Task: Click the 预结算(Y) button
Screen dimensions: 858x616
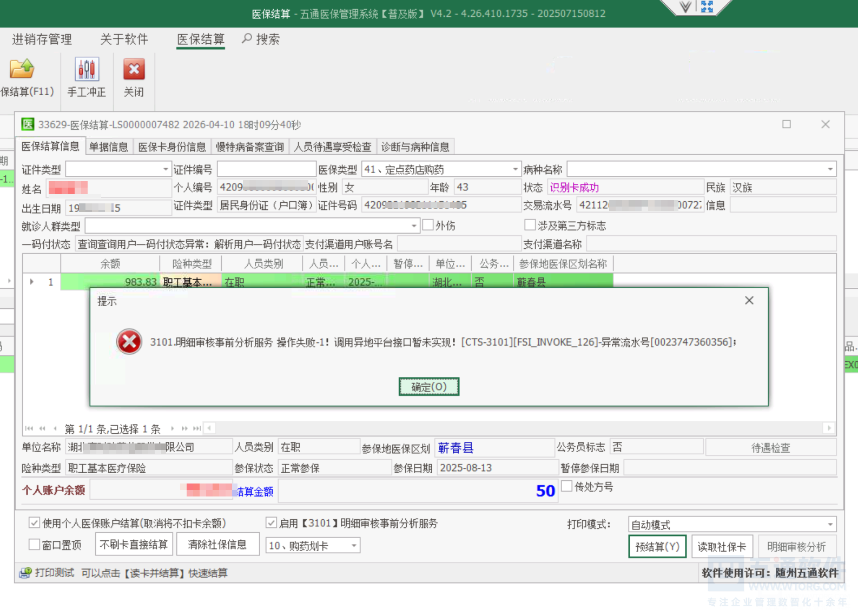Action: pos(657,546)
